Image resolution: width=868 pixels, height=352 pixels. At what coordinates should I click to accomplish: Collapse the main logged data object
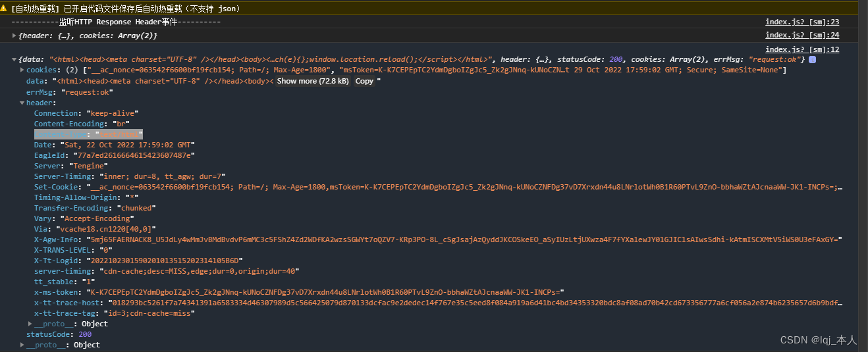click(14, 59)
